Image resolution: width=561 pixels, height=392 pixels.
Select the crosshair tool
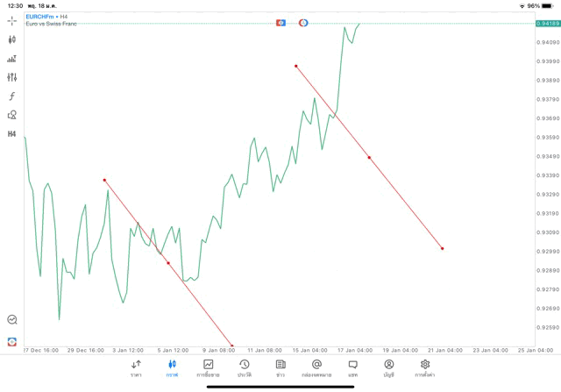pos(12,20)
